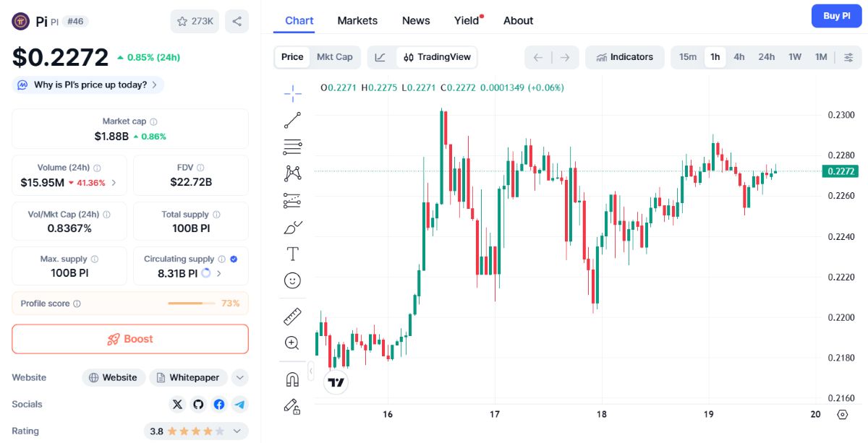The image size is (868, 443).
Task: Select the brush drawing tool
Action: [292, 227]
